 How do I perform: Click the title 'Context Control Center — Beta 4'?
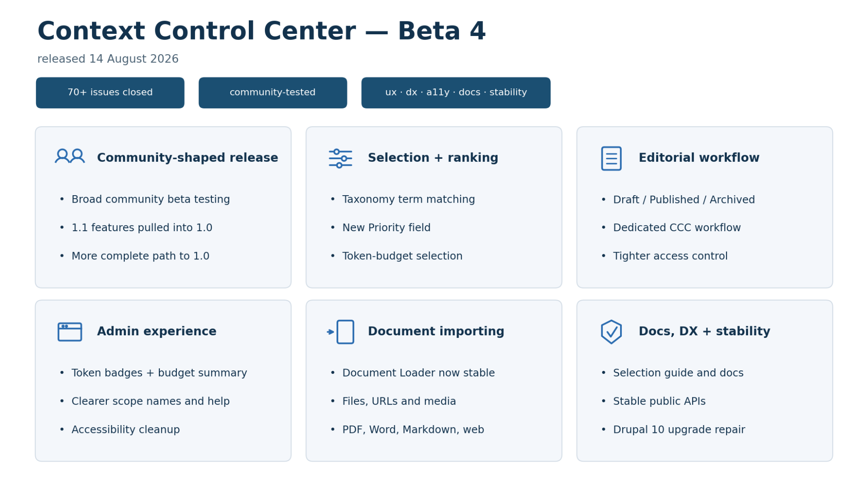coord(261,31)
